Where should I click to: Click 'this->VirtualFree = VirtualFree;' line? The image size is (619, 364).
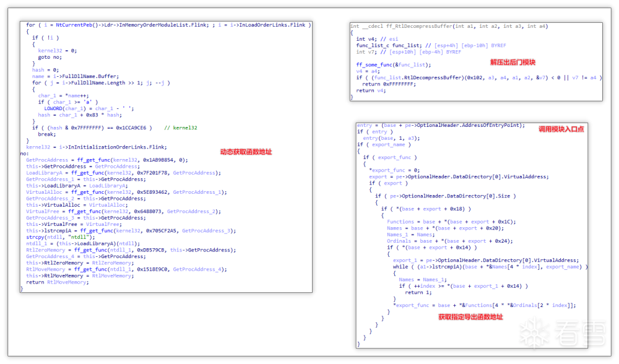coord(74,224)
